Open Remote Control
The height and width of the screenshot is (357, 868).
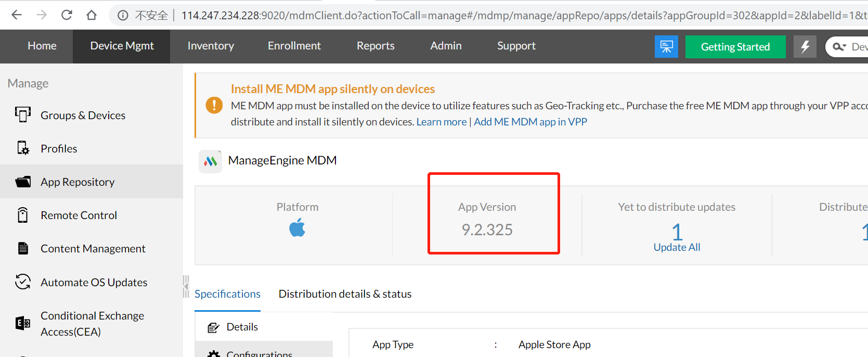coord(79,215)
